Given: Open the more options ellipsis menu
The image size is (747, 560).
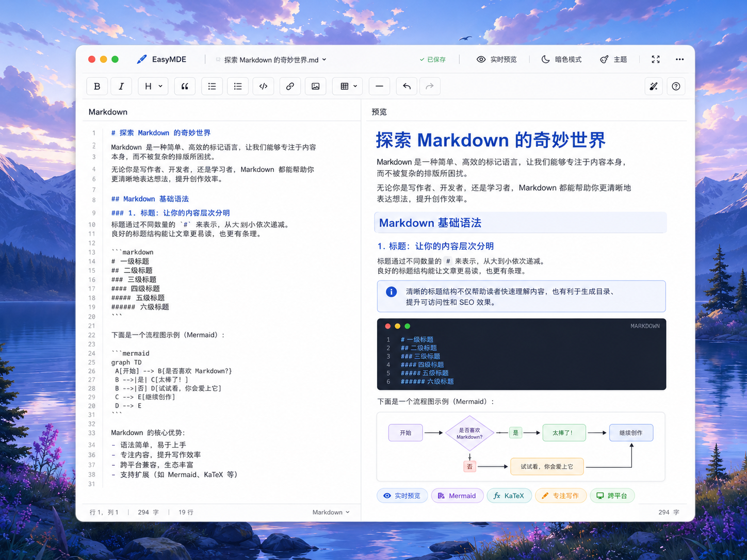Looking at the screenshot, I should pos(680,59).
